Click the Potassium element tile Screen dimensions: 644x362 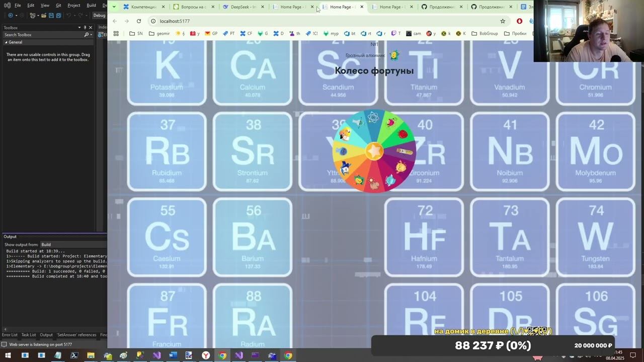(x=167, y=72)
